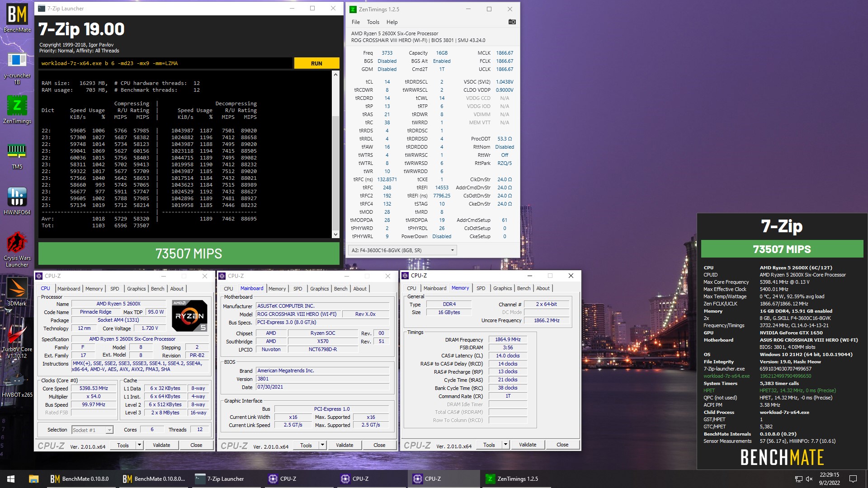Switch to the first CPU-Z taskbar item

[x=298, y=479]
